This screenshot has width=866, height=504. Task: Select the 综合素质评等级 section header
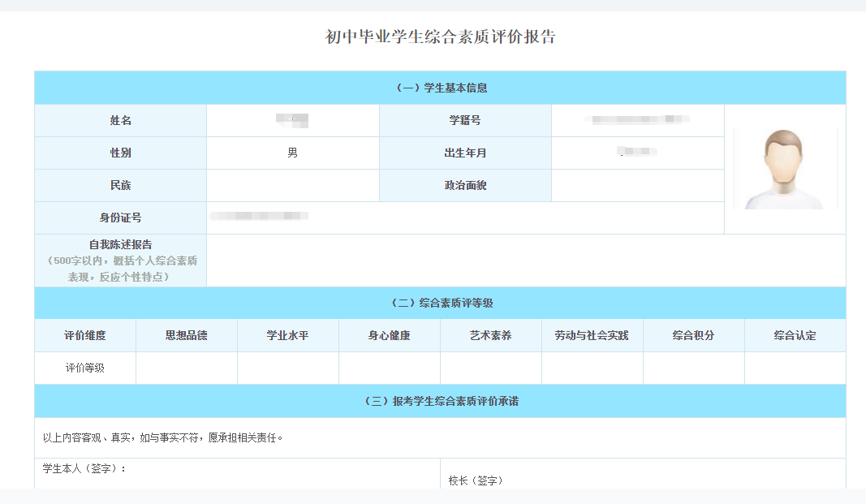click(440, 303)
